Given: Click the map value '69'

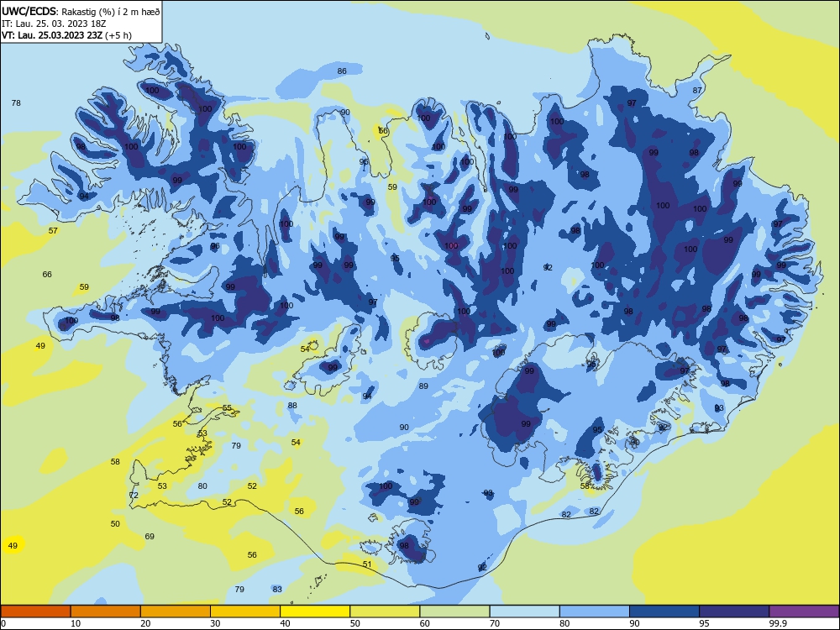Looking at the screenshot, I should click(150, 536).
